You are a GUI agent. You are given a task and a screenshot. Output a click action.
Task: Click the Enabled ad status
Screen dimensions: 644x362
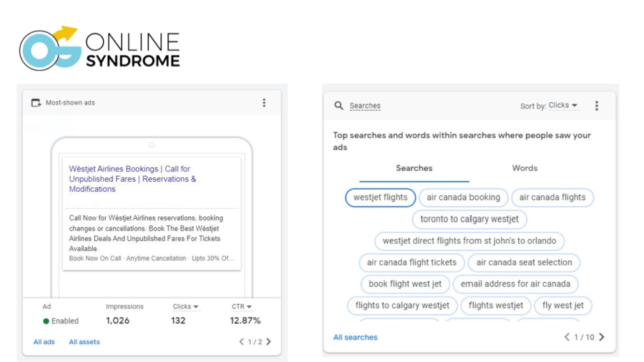[61, 321]
